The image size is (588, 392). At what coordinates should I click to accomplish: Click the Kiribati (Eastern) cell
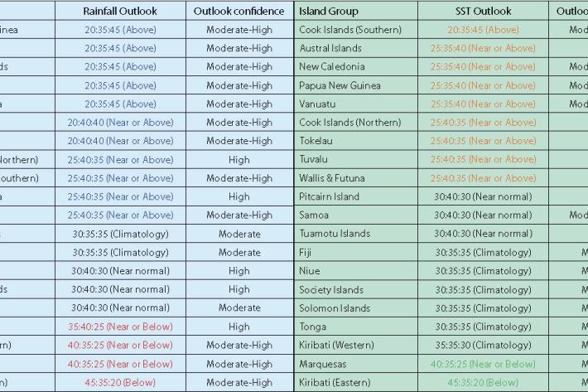[335, 382]
